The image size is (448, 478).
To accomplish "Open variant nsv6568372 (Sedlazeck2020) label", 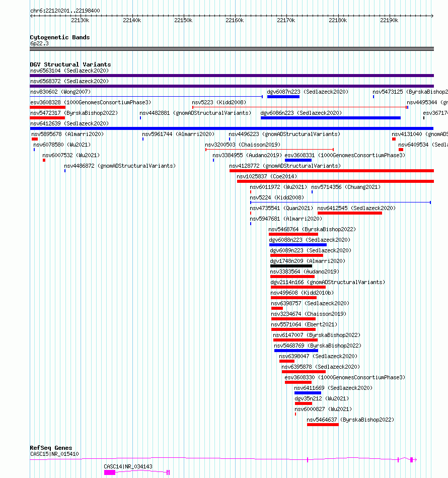I will pyautogui.click(x=69, y=81).
